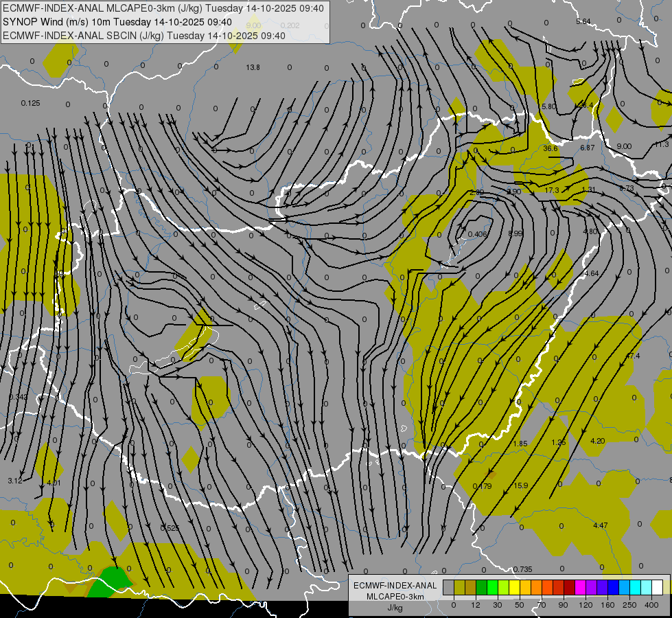
Task: Select the magenta legend color swatch
Action: [x=580, y=588]
